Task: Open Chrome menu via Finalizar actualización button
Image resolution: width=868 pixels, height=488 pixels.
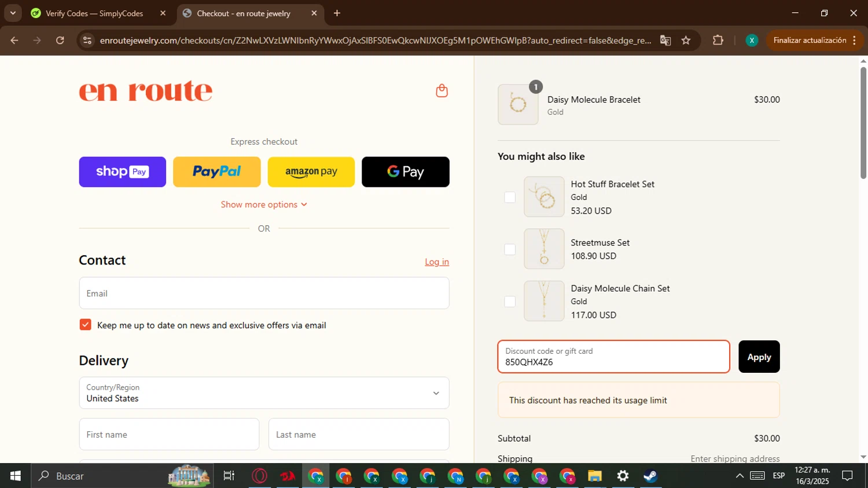Action: tap(815, 41)
